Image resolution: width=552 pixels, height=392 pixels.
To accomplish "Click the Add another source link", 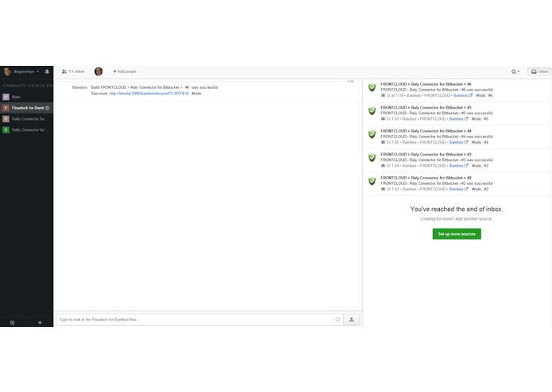I will click(x=473, y=219).
